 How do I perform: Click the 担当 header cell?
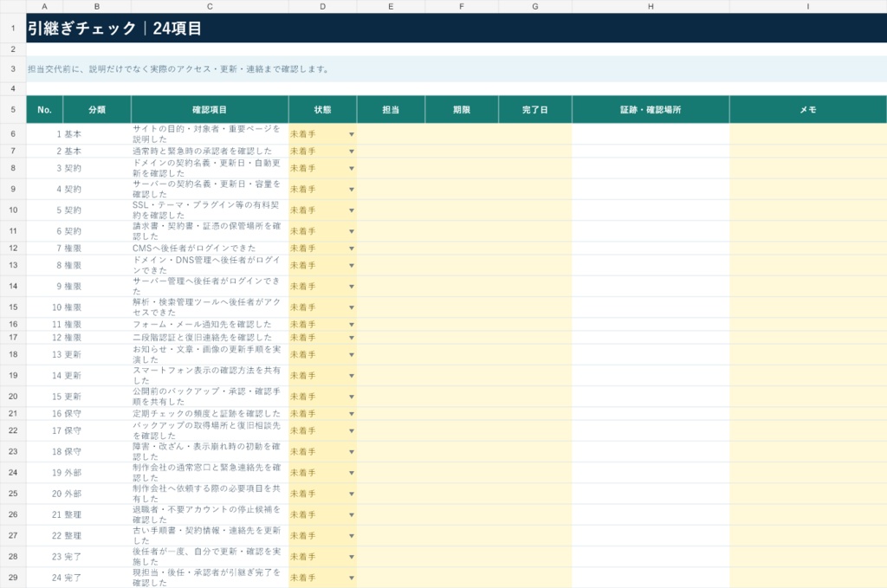[x=391, y=110]
